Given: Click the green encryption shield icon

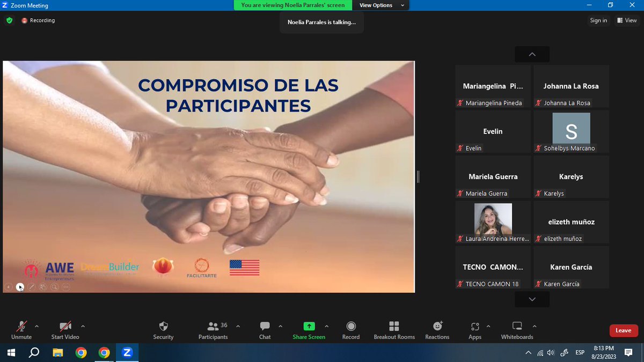Looking at the screenshot, I should point(9,20).
